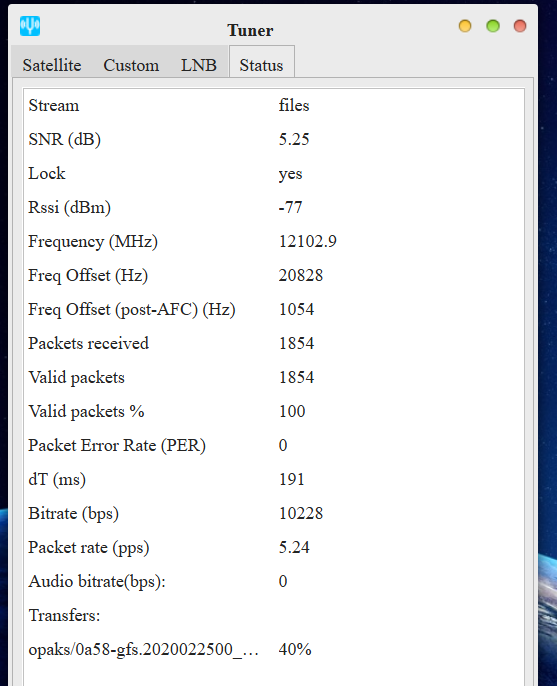Image resolution: width=557 pixels, height=686 pixels.
Task: Click the Stream value files
Action: 294,105
